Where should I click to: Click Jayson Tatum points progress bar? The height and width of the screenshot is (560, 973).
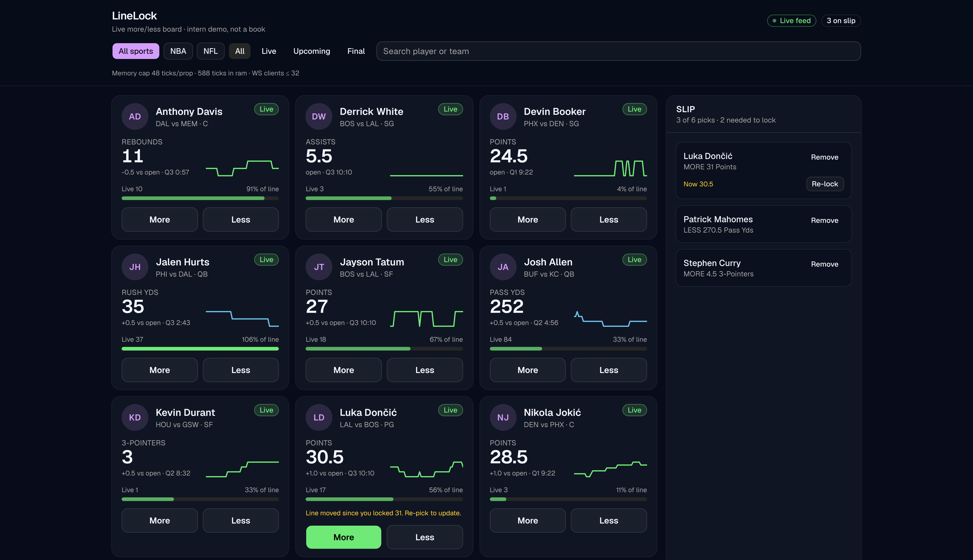point(384,349)
